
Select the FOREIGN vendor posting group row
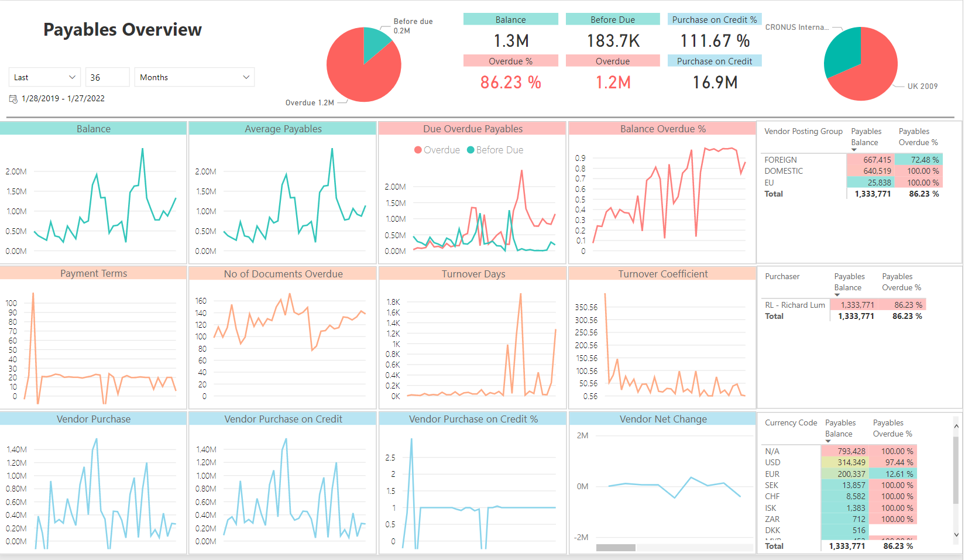(x=781, y=160)
